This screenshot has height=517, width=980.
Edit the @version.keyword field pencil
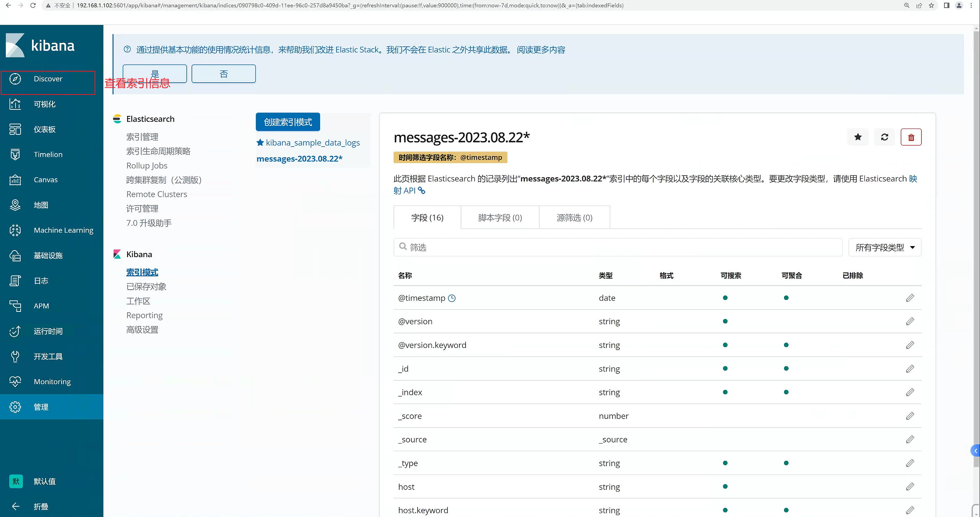(x=910, y=345)
